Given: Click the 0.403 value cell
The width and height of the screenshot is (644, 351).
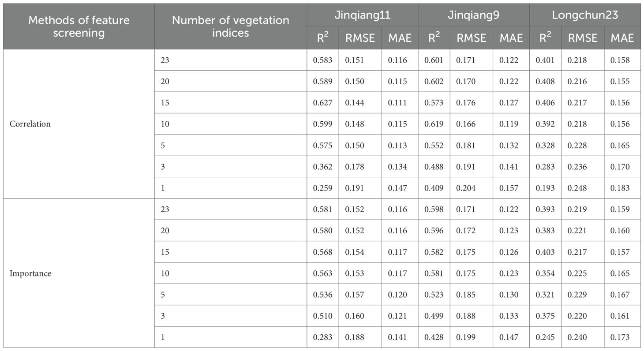Looking at the screenshot, I should (x=545, y=252).
